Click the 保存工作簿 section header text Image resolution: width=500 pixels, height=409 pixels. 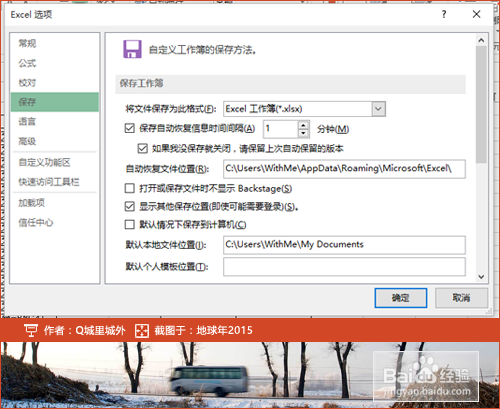tap(142, 83)
